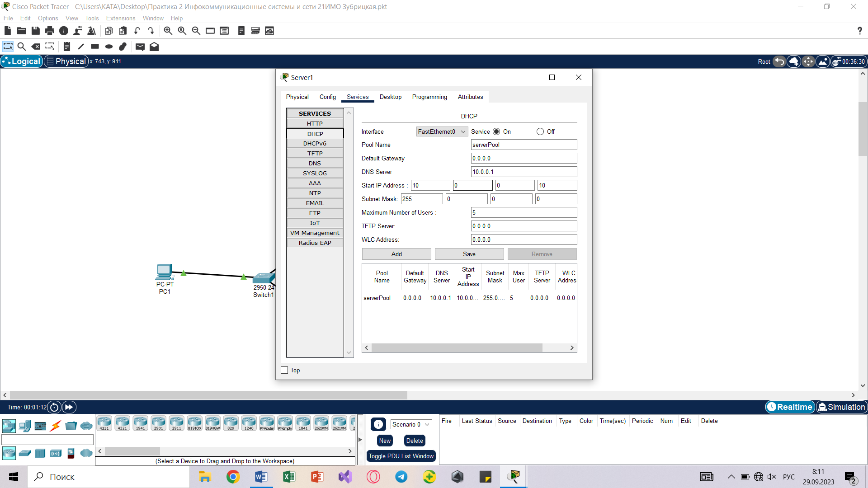Viewport: 868px width, 488px height.
Task: Click the Zoom Out magnifier icon
Action: pyautogui.click(x=196, y=31)
